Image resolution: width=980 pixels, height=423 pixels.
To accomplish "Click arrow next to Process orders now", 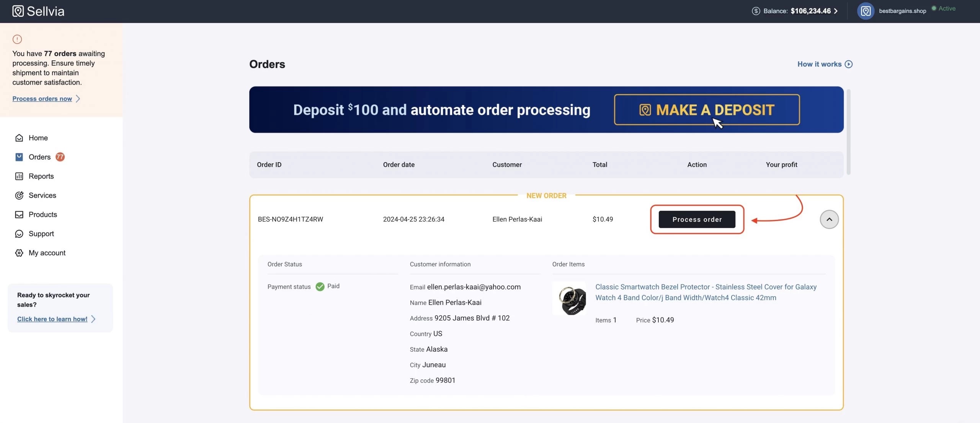I will point(78,99).
